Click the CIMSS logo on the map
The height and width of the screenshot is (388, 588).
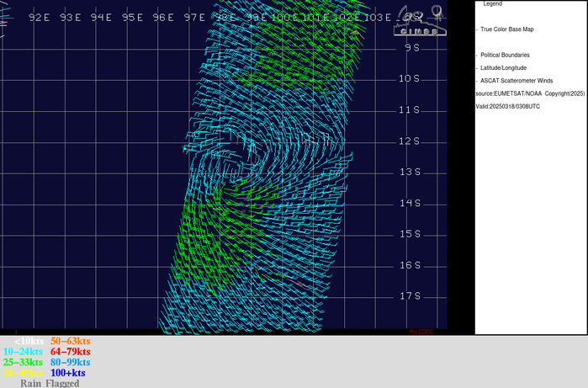420,21
